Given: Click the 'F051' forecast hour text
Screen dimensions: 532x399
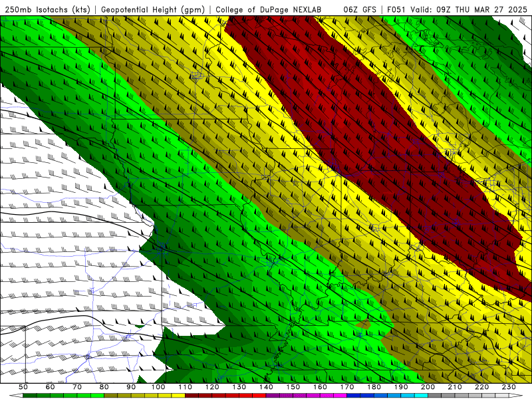Looking at the screenshot, I should click(396, 10).
